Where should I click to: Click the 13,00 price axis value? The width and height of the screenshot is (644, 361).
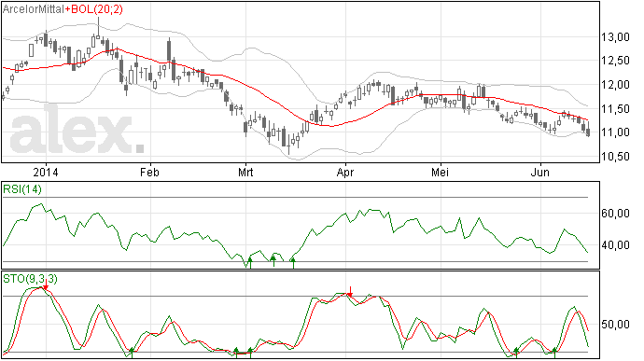coord(616,37)
